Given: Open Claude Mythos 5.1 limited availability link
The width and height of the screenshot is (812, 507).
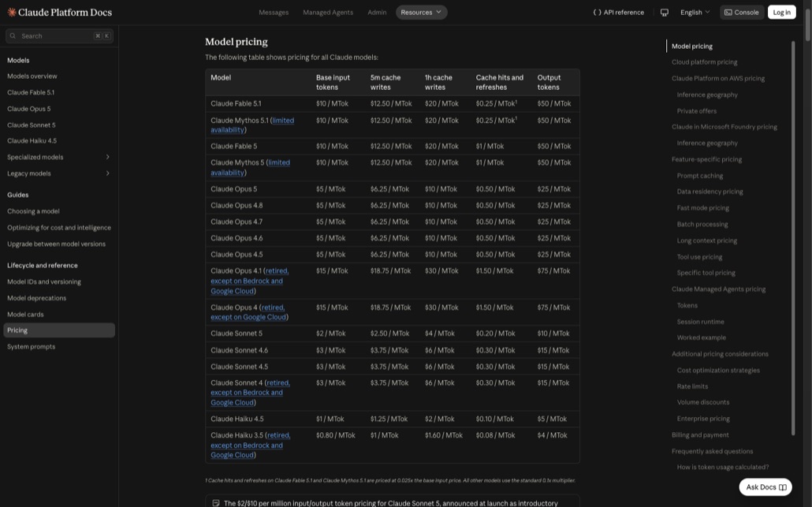Looking at the screenshot, I should tap(252, 125).
